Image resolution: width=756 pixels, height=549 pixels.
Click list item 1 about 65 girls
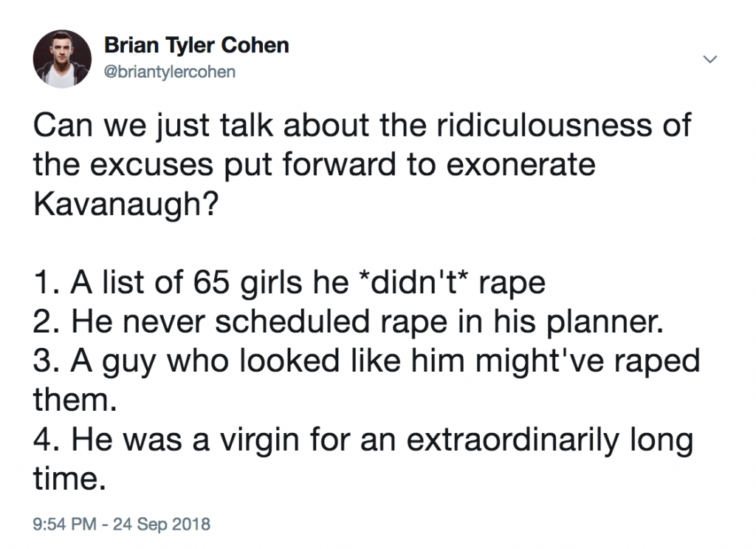[x=289, y=282]
